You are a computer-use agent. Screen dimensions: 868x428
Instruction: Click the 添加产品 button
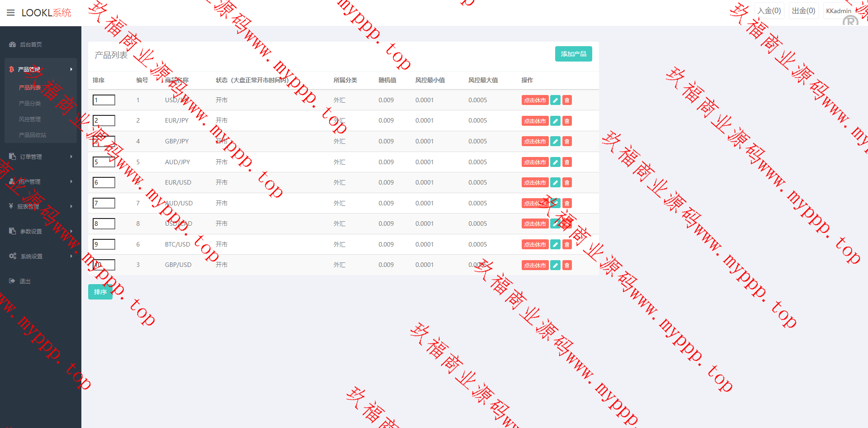pyautogui.click(x=573, y=54)
